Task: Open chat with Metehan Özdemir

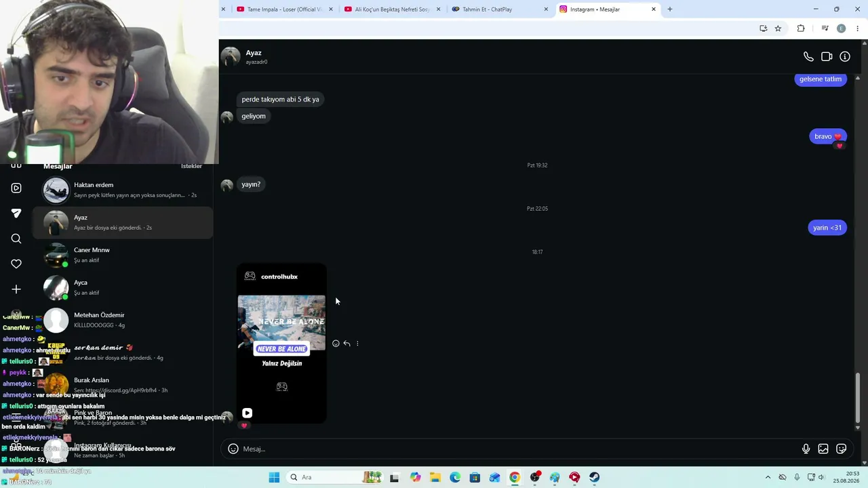Action: [x=123, y=320]
